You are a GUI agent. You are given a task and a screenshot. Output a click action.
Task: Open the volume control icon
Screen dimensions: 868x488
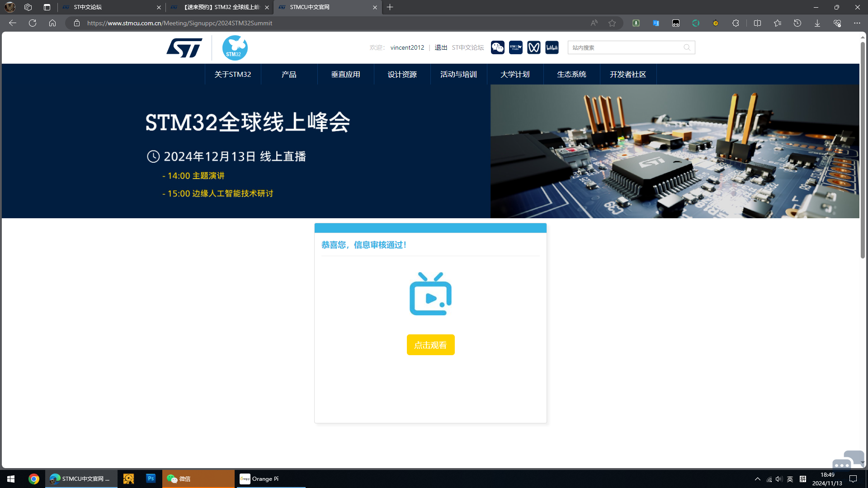(x=778, y=479)
